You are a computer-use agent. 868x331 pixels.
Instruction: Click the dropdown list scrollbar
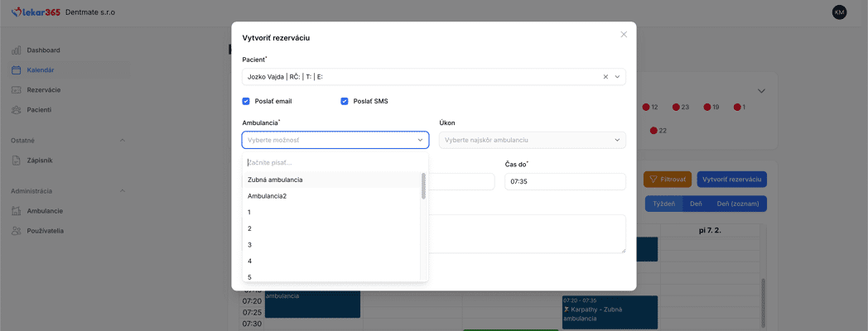pos(424,187)
